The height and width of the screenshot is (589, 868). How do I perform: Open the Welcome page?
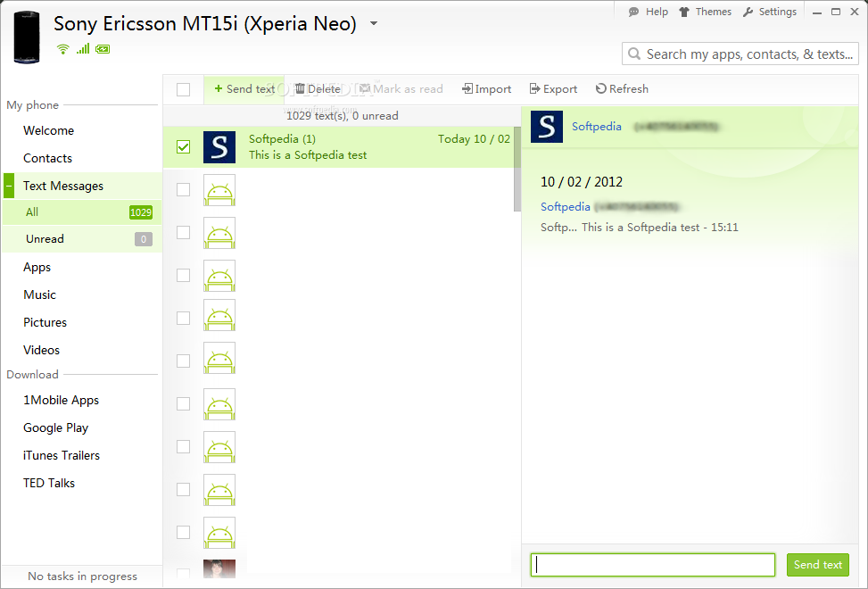click(49, 130)
